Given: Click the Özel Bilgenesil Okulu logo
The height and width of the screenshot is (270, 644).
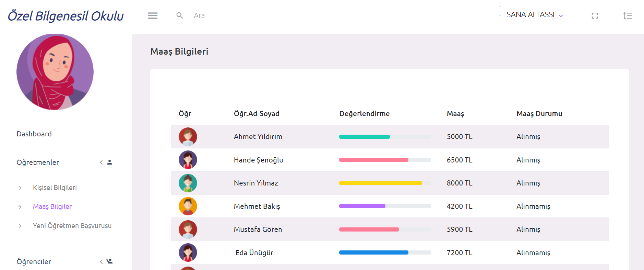Looking at the screenshot, I should (x=66, y=16).
